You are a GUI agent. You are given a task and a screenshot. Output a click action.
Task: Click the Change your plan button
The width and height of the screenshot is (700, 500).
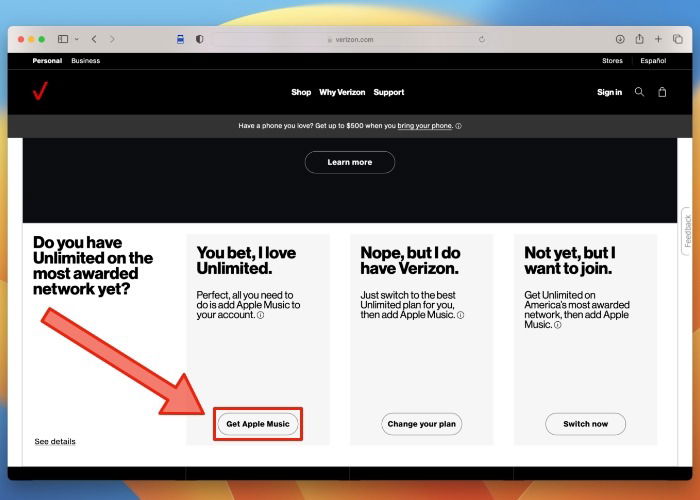tap(421, 424)
